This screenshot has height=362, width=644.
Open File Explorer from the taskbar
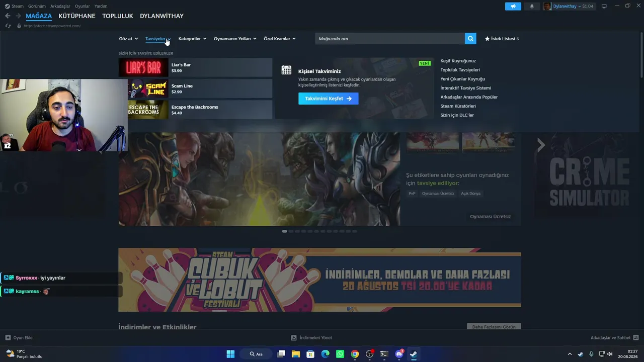point(296,354)
